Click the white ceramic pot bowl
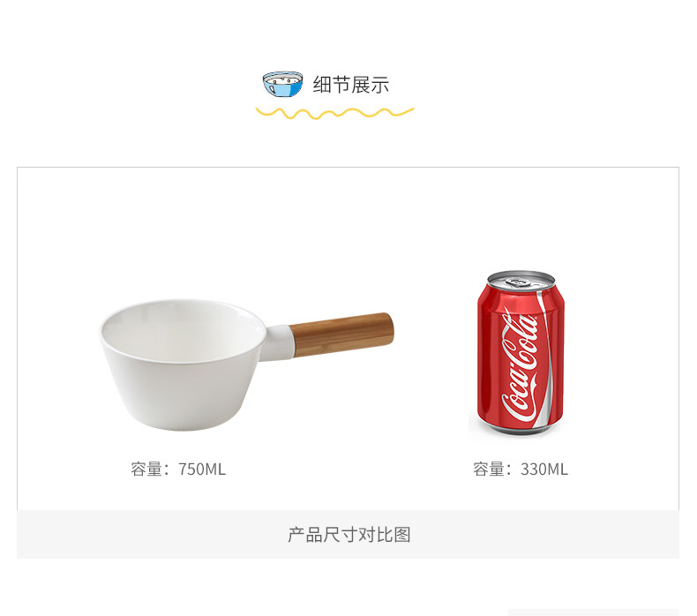The width and height of the screenshot is (697, 616). [184, 364]
